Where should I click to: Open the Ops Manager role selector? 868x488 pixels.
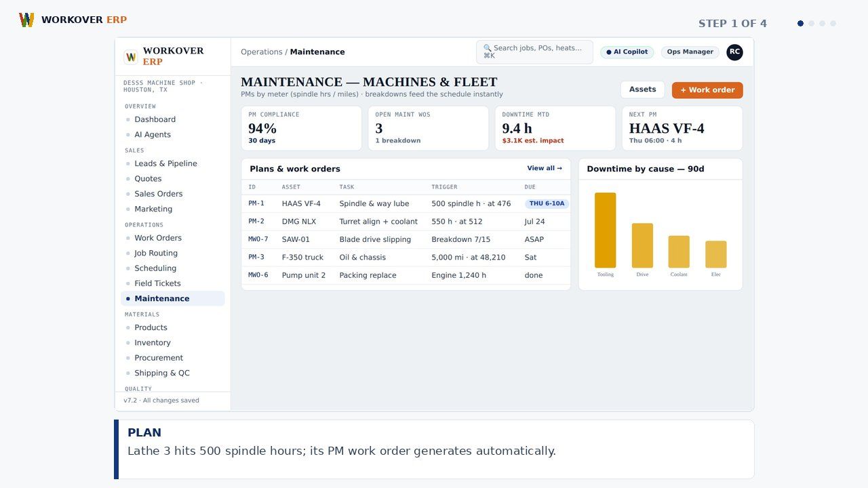point(690,52)
